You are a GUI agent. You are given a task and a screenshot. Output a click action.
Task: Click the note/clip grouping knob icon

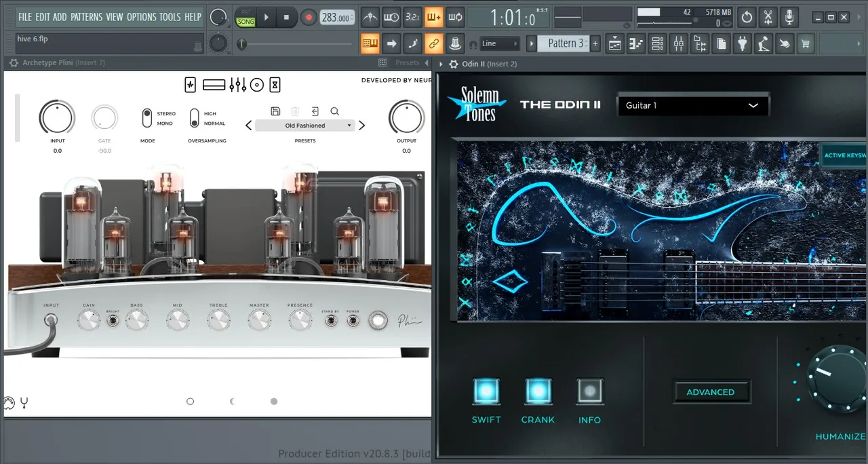[x=456, y=43]
